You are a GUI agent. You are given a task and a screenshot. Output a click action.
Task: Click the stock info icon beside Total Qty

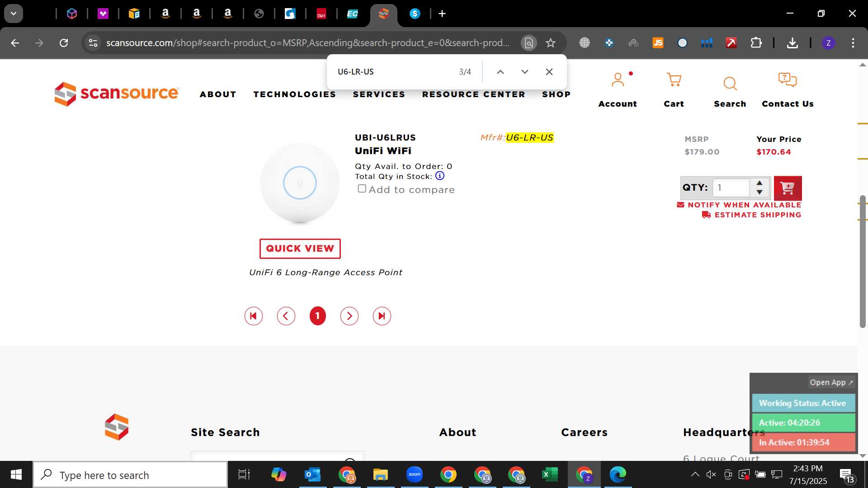(x=440, y=176)
